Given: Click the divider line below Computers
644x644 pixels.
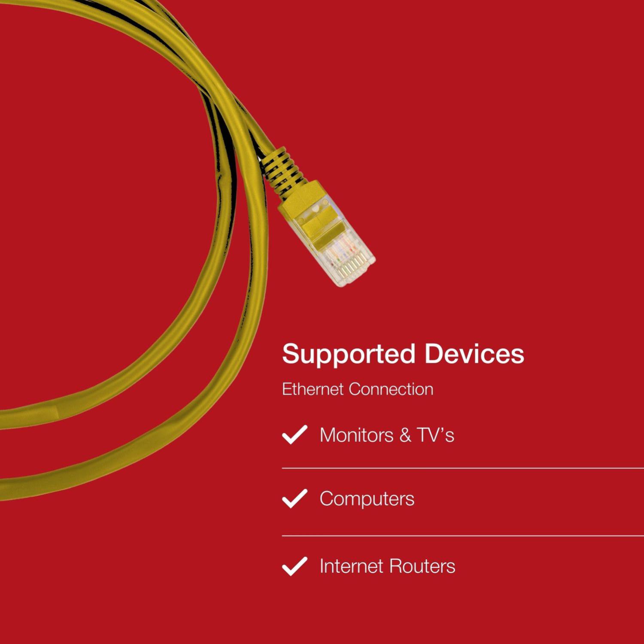Looking at the screenshot, I should (x=463, y=536).
